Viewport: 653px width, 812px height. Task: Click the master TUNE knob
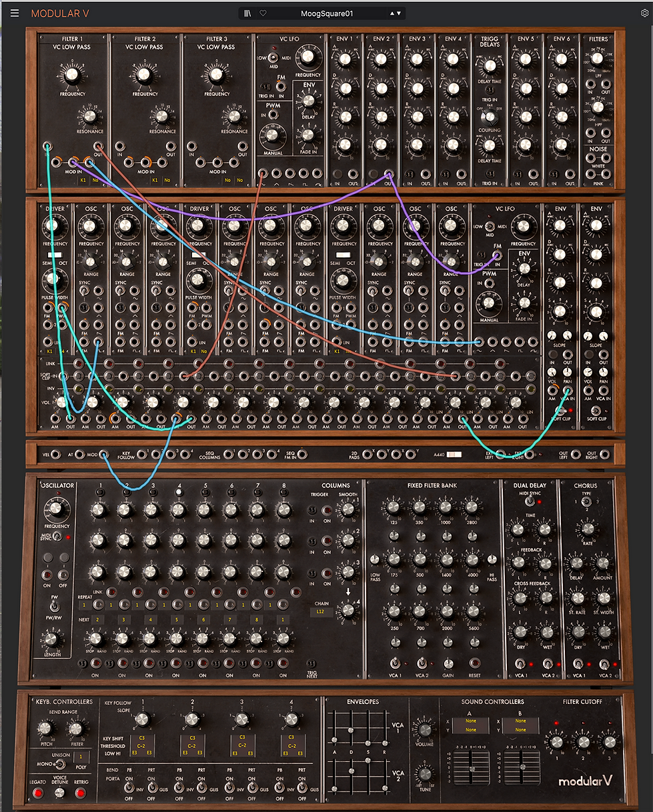point(424,775)
